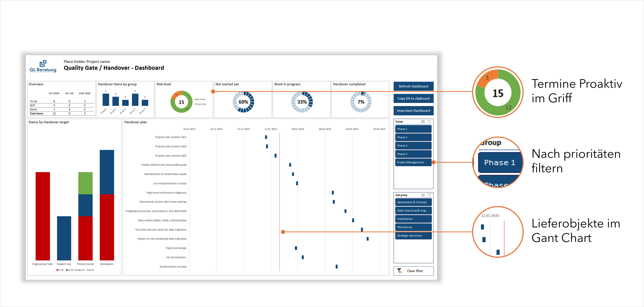The image size is (644, 307).
Task: Toggle the PM activity sub group filter
Action: pos(413,227)
